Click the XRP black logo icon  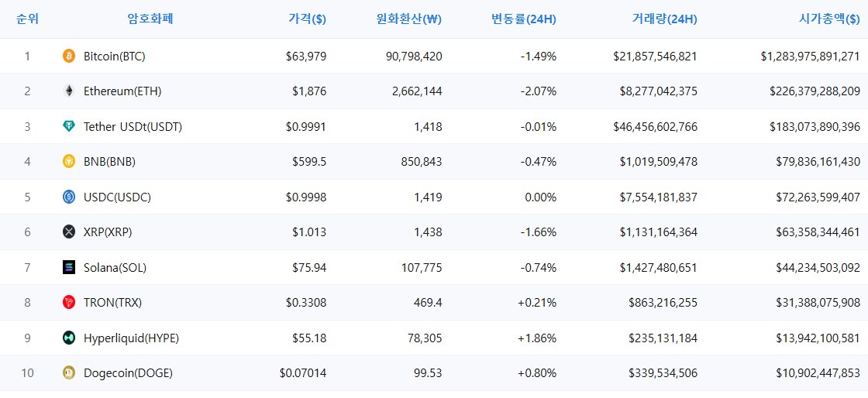69,232
